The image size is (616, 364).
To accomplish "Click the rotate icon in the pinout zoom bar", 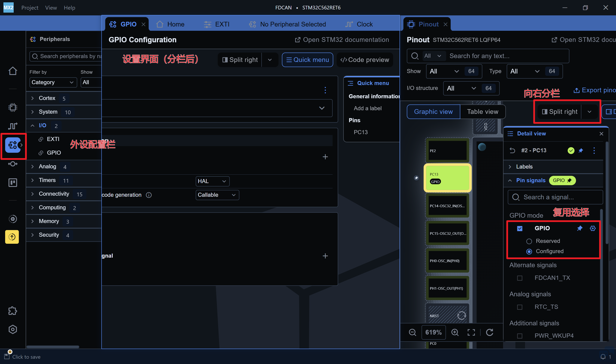I will (x=490, y=332).
